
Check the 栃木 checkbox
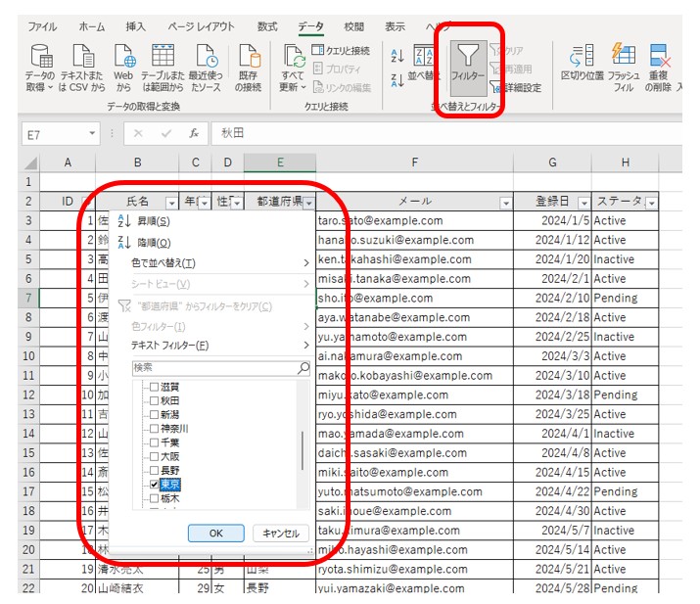pos(154,497)
